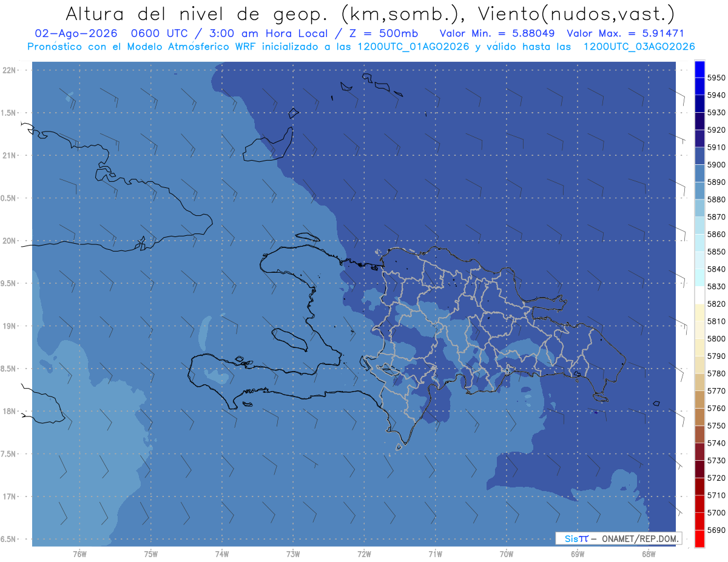This screenshot has height=562, width=728.
Task: Click the colorbar value "5800"
Action: (x=716, y=338)
